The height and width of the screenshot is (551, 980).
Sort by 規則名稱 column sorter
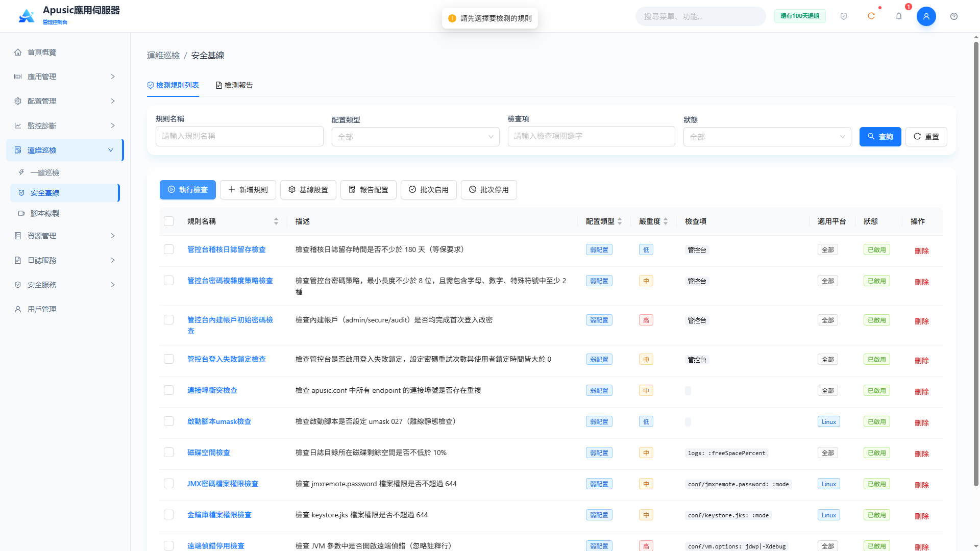[x=276, y=221]
